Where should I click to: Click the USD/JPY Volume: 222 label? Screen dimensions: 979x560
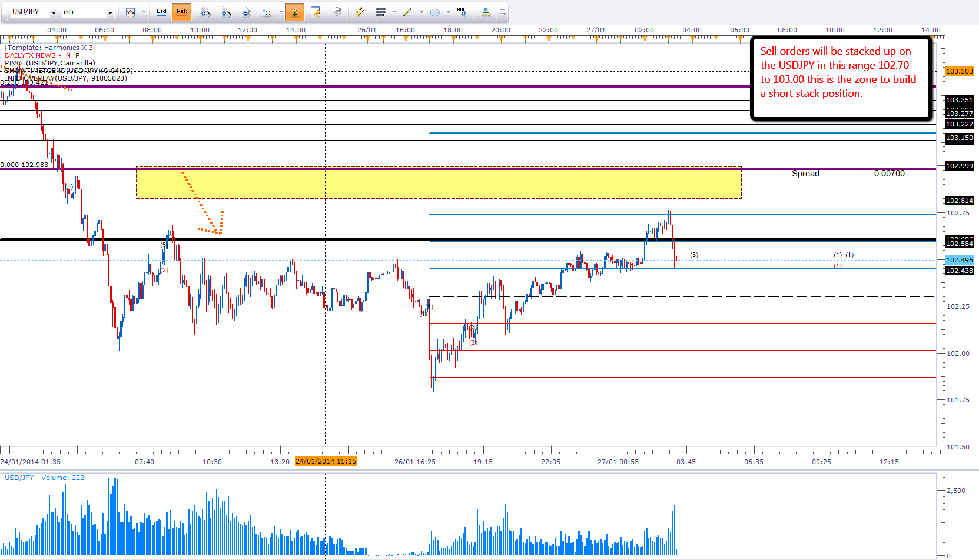45,478
